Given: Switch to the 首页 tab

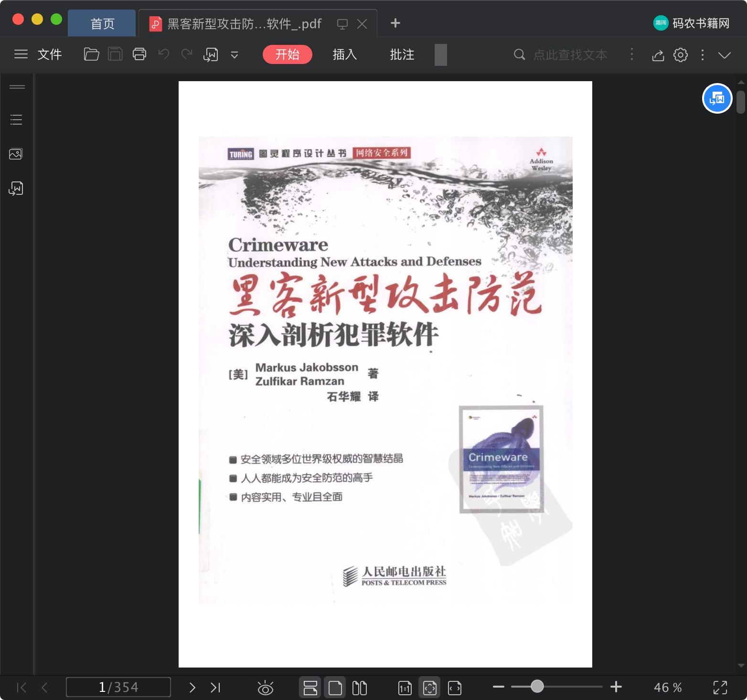Looking at the screenshot, I should 102,23.
